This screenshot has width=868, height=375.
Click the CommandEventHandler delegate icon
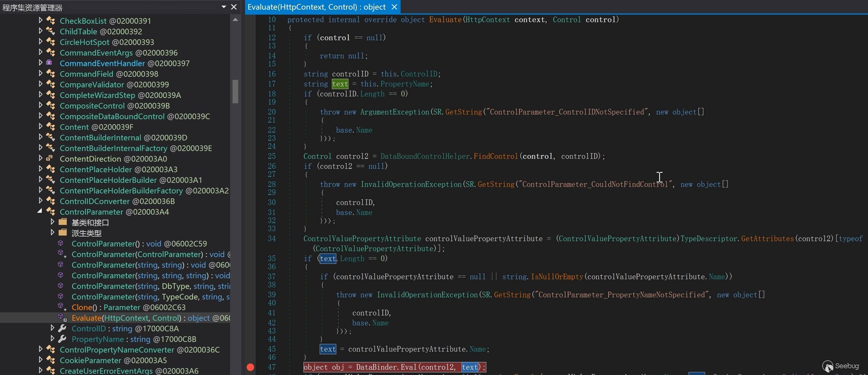point(50,63)
